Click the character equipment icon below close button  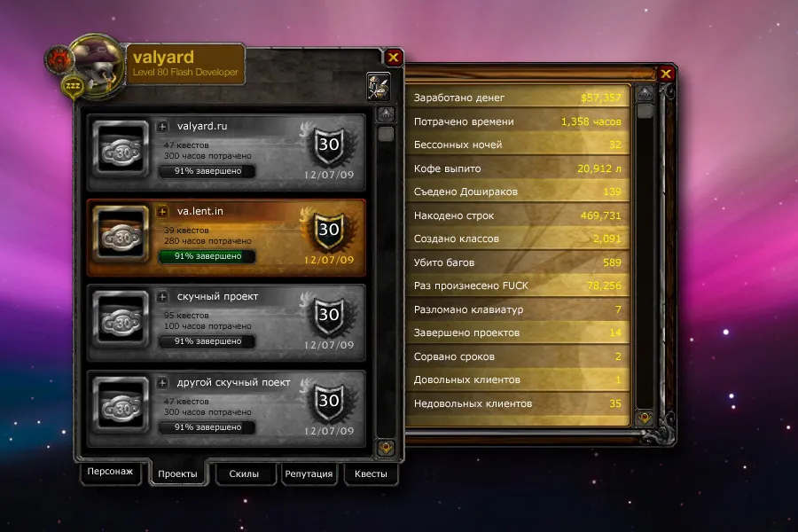[x=378, y=86]
